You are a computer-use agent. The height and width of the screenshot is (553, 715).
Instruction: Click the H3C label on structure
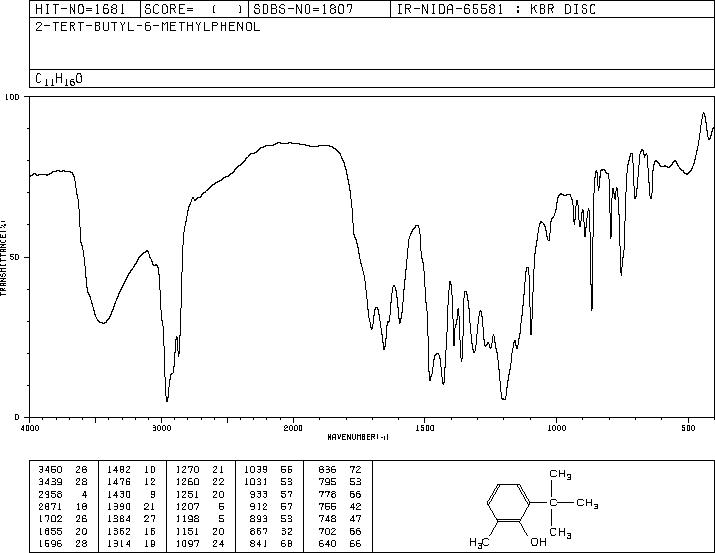[479, 542]
